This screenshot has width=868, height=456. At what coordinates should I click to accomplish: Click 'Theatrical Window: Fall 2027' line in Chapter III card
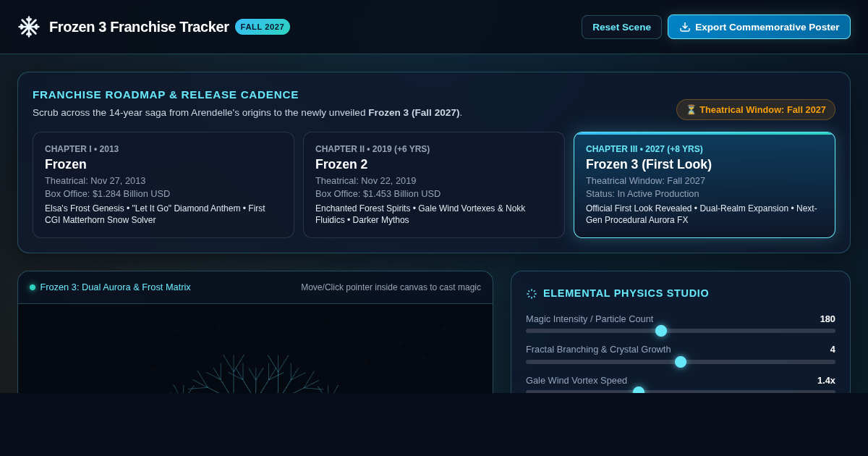click(x=645, y=181)
